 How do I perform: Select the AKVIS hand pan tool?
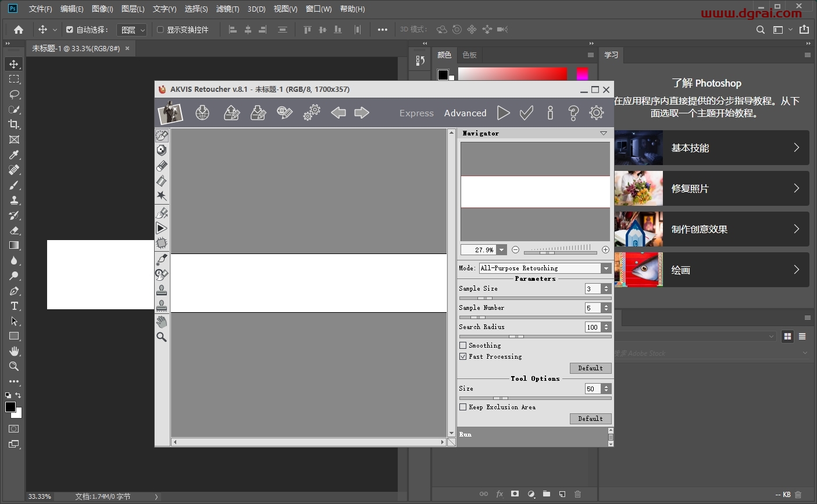click(x=162, y=322)
